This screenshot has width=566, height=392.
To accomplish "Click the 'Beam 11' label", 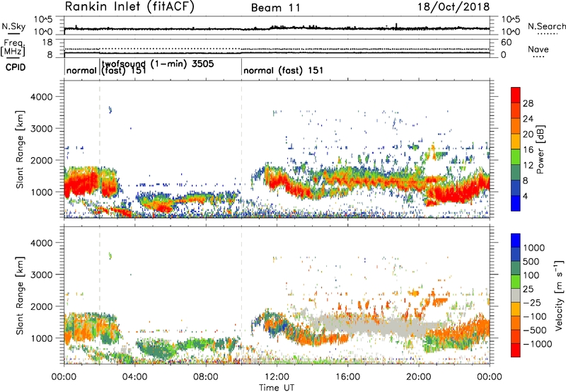I will pos(276,8).
